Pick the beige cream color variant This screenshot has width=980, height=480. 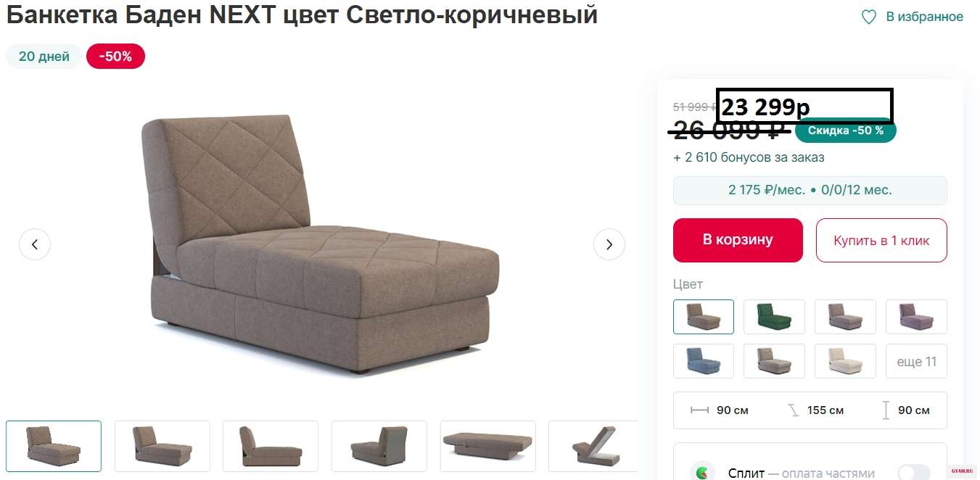click(845, 361)
